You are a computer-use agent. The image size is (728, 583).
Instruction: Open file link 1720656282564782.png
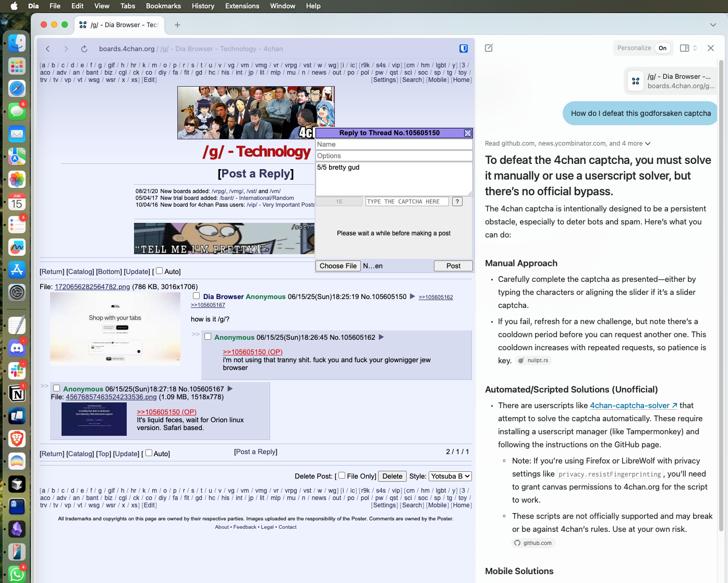pyautogui.click(x=92, y=287)
